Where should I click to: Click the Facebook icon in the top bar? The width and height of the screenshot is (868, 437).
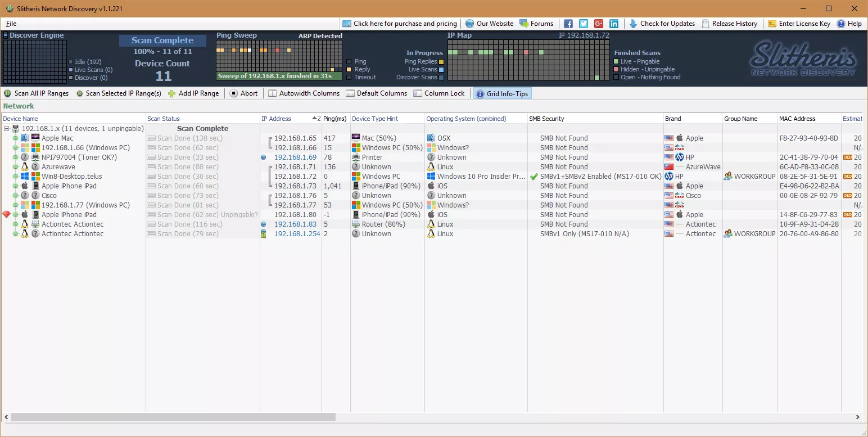(x=568, y=24)
